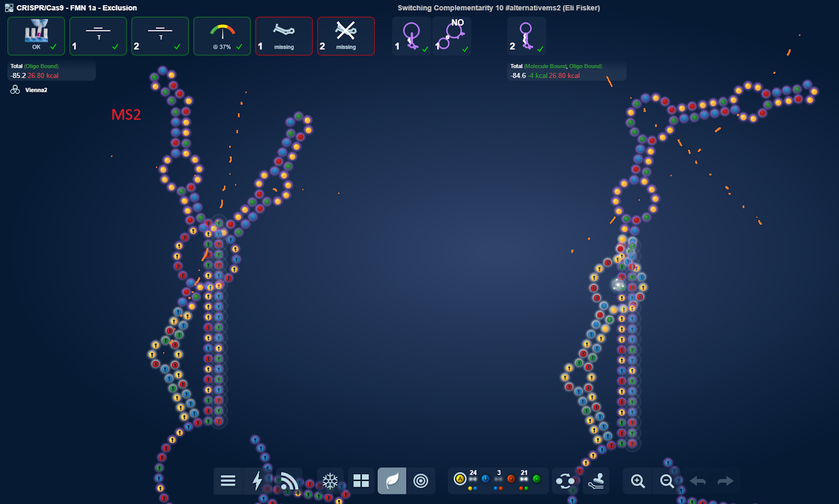Zoom in with the magnifier plus
The height and width of the screenshot is (504, 839).
pos(638,480)
